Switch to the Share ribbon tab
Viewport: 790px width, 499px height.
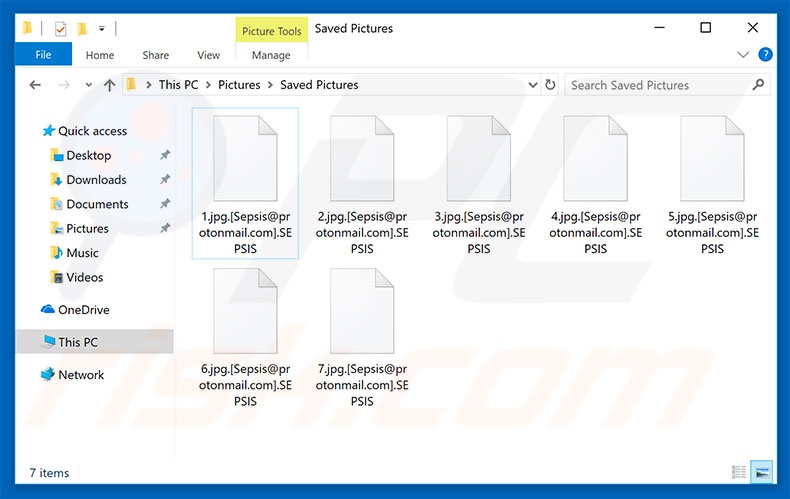[155, 55]
